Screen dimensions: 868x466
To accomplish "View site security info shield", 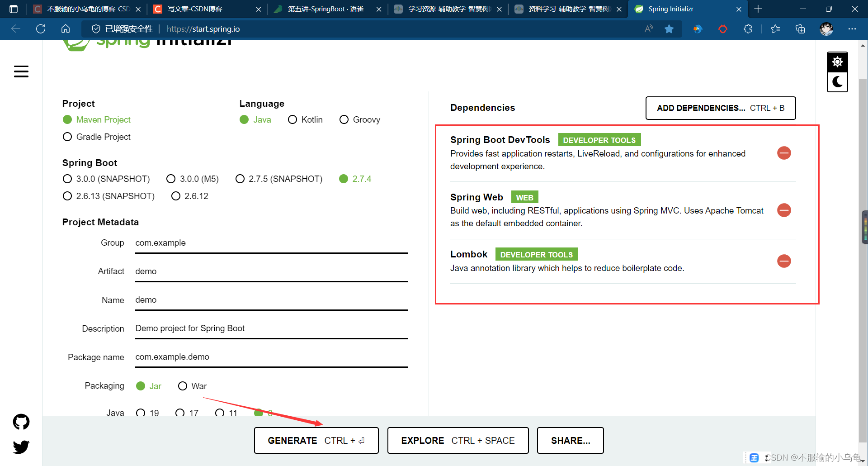I will coord(96,29).
